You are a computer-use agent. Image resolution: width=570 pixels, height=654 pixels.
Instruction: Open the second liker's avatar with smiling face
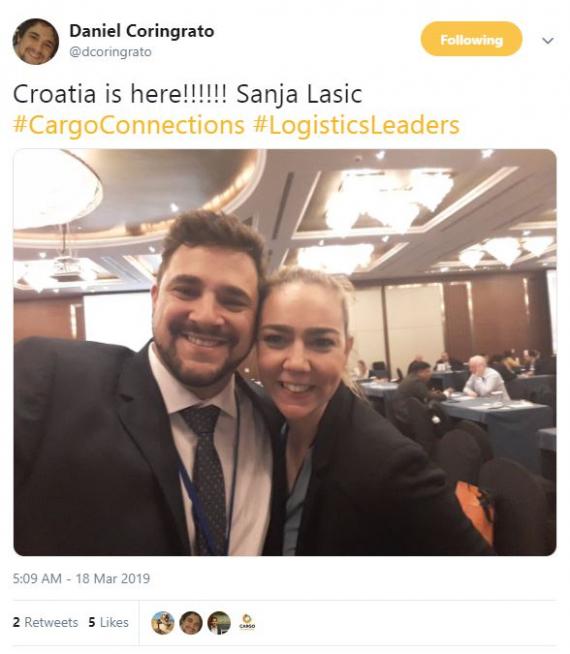(x=191, y=623)
